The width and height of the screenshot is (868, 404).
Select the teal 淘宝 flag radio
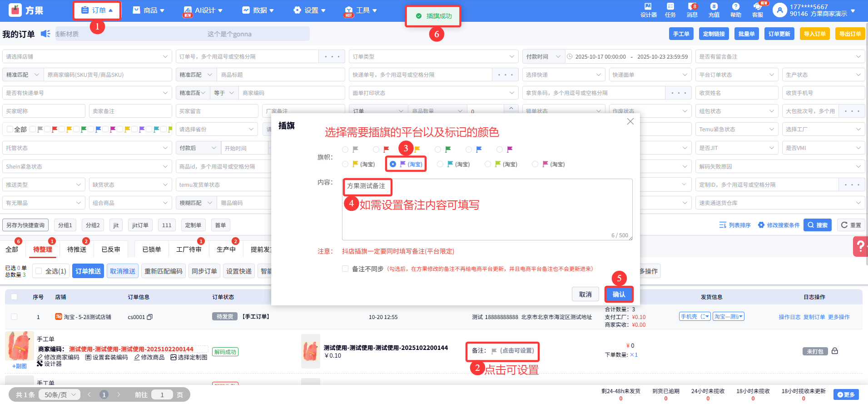click(440, 164)
